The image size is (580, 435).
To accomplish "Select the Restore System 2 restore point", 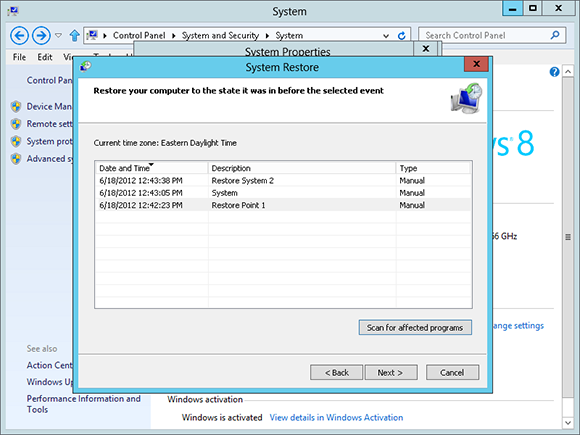I will (x=283, y=181).
